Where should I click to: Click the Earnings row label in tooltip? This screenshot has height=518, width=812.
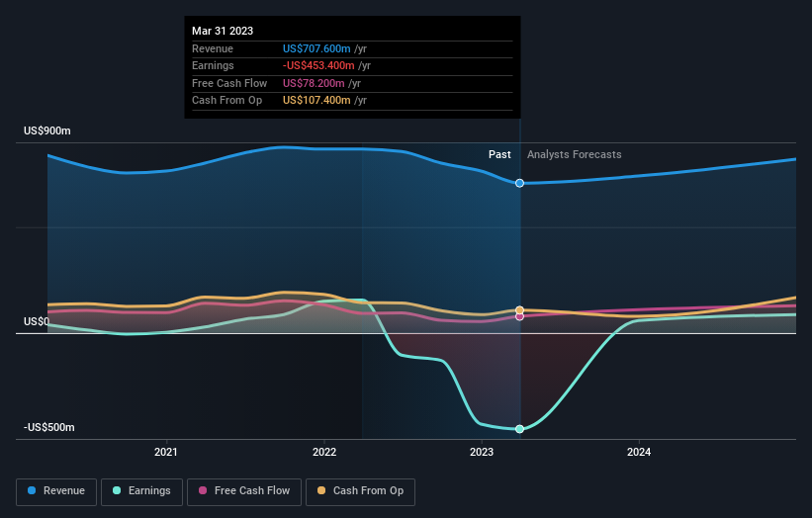tap(213, 65)
